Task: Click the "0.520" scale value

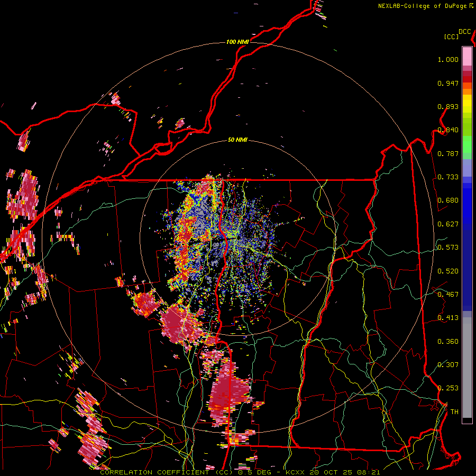Action: (448, 271)
